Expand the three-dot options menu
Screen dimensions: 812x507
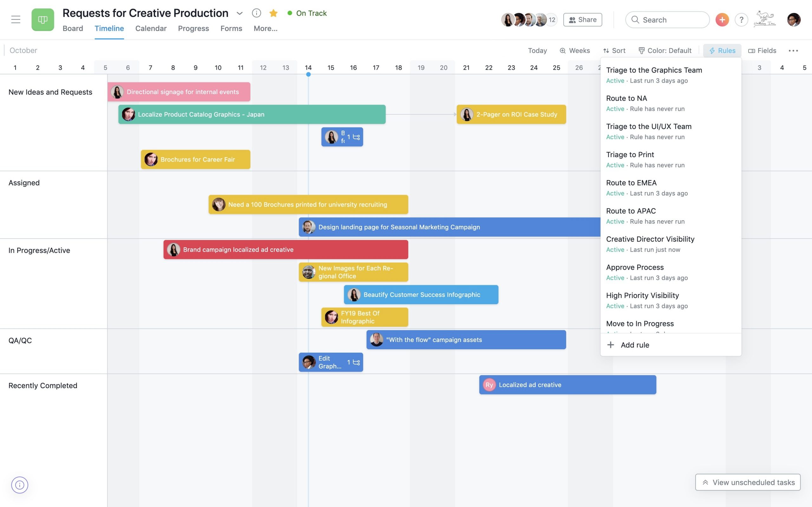[x=793, y=51]
